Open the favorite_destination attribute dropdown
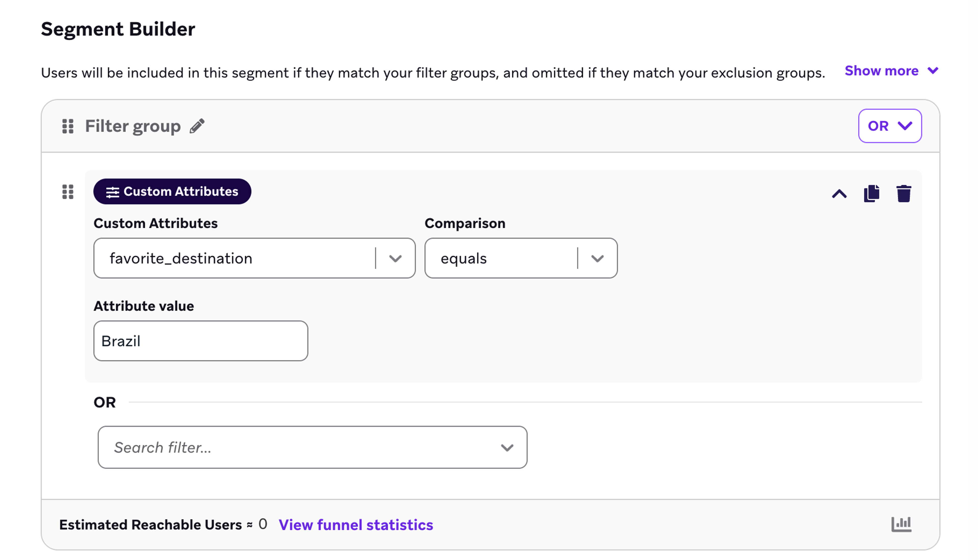 pyautogui.click(x=254, y=258)
